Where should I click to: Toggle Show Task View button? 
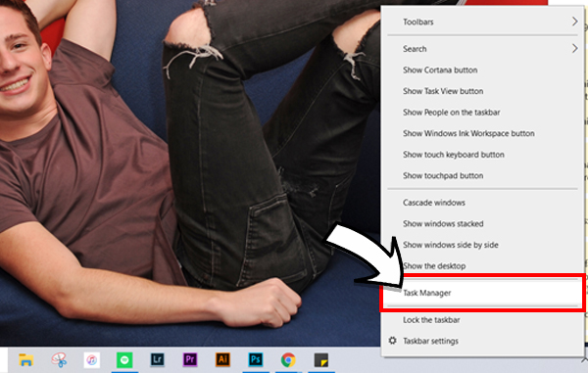pyautogui.click(x=482, y=91)
